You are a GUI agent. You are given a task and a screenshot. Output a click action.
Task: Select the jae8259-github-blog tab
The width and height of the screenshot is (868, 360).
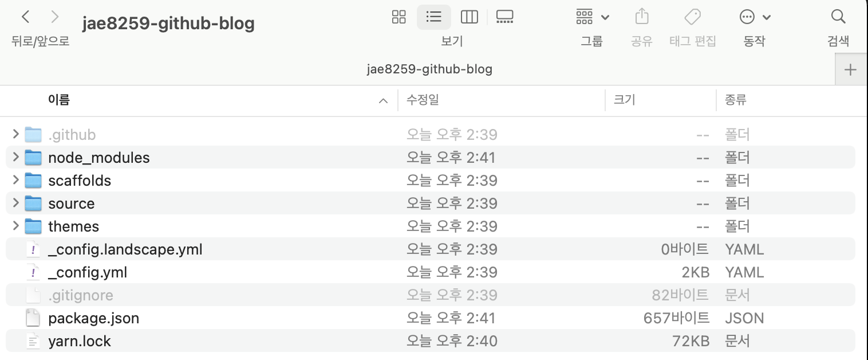coord(429,69)
